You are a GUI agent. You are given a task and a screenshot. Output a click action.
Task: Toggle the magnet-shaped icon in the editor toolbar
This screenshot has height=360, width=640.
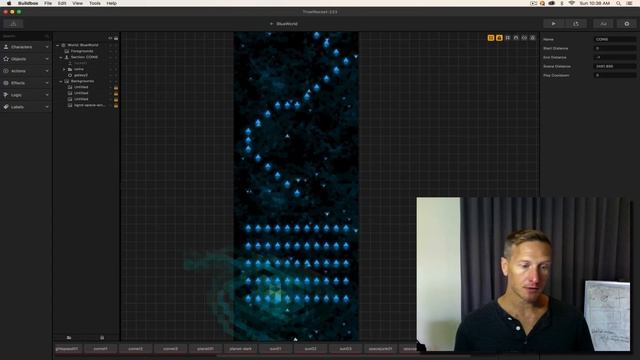tap(516, 38)
